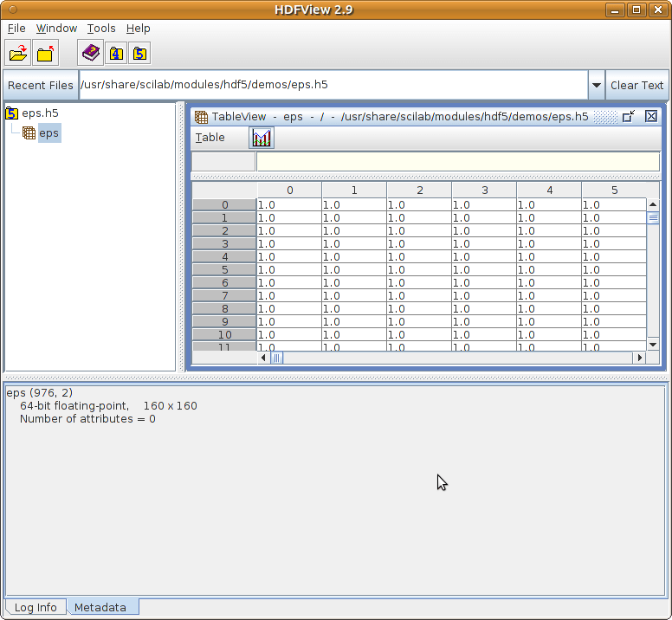Open the Table menu in TableView
672x620 pixels.
click(210, 138)
